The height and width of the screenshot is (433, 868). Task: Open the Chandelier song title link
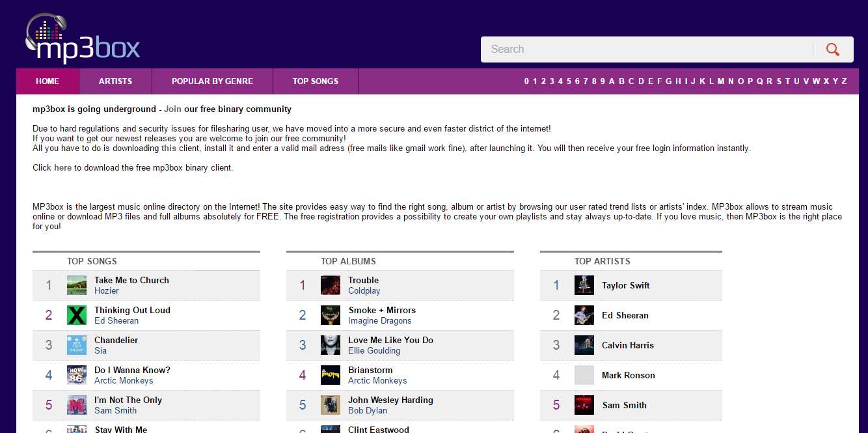click(x=116, y=340)
